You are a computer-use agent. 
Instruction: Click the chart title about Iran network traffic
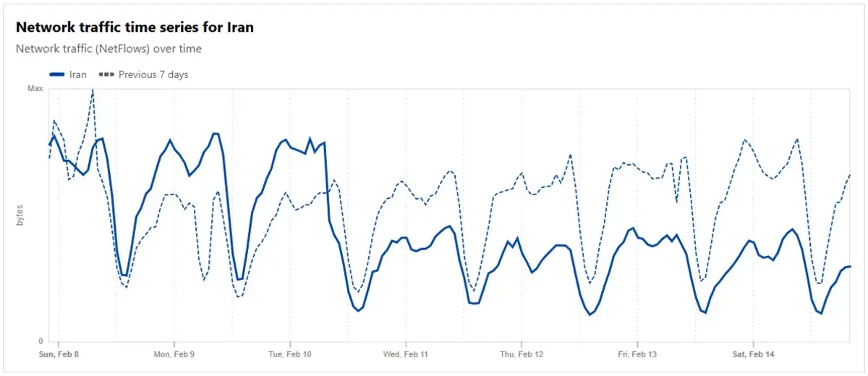coord(135,27)
